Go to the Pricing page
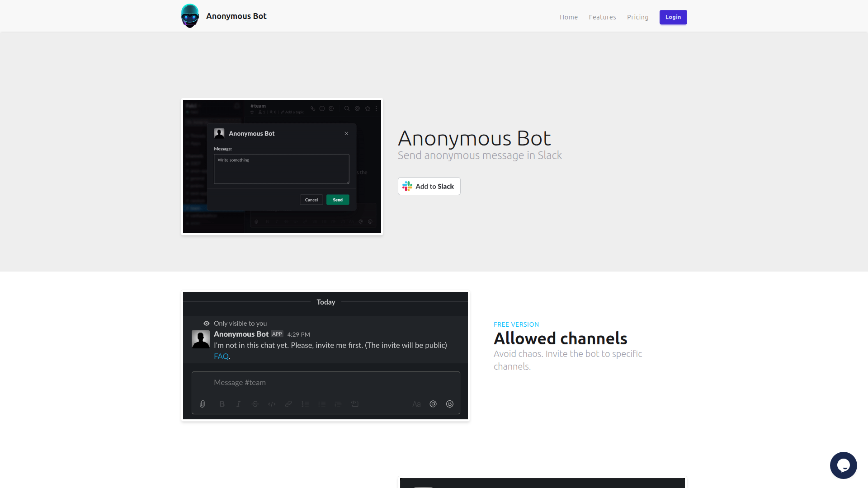 pos(637,17)
